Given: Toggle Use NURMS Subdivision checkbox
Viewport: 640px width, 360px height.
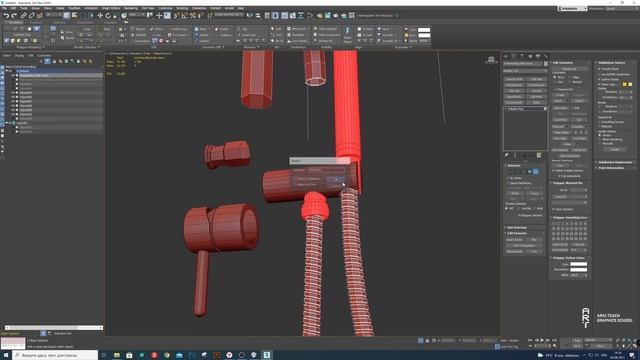Looking at the screenshot, I should 600,74.
